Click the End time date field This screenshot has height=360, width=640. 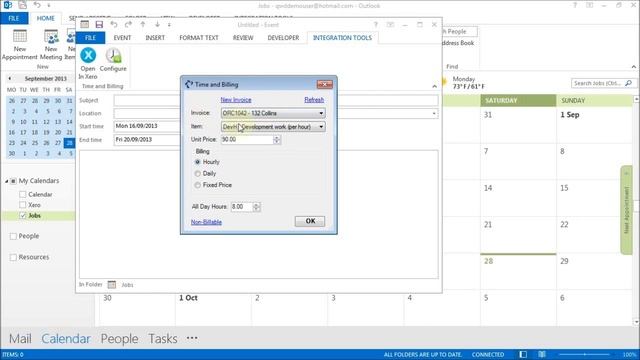pos(147,140)
